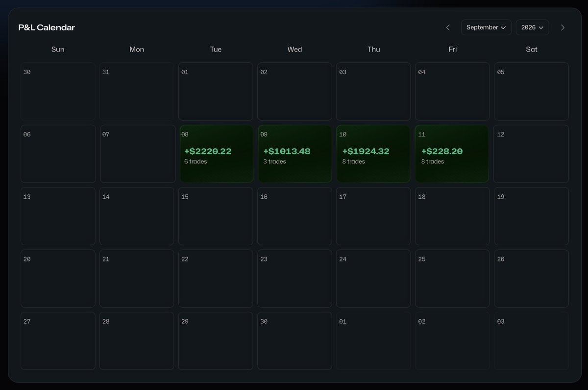Select the day 15 calendar cell
This screenshot has width=588, height=390.
216,216
